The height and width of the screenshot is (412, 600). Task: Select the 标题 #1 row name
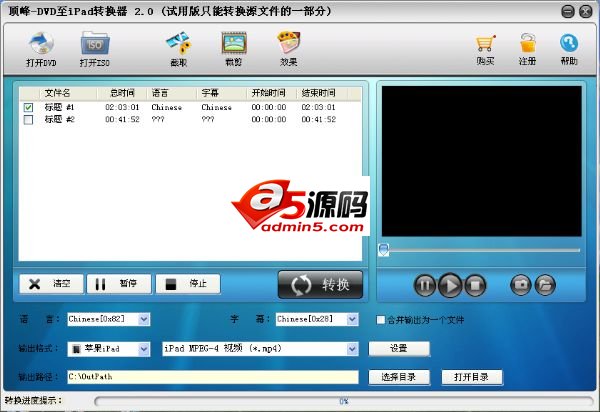click(x=59, y=107)
